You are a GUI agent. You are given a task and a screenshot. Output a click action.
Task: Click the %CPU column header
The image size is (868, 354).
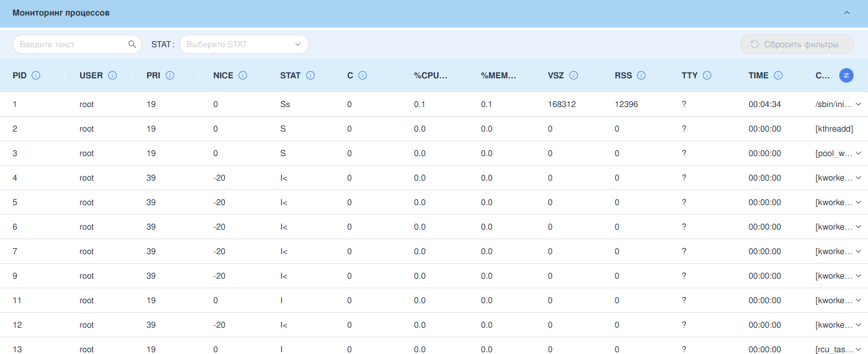point(430,75)
